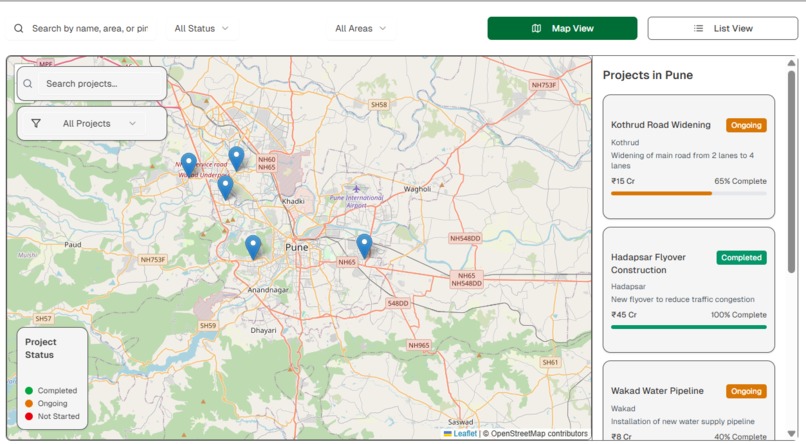
Task: Click the Dhayari label on the map
Action: [263, 330]
